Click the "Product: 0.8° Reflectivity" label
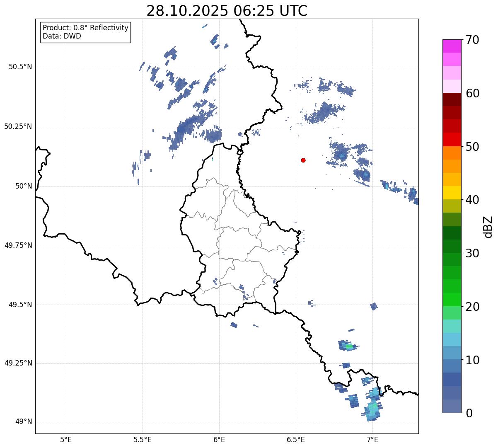Image resolution: width=498 pixels, height=448 pixels. 86,28
